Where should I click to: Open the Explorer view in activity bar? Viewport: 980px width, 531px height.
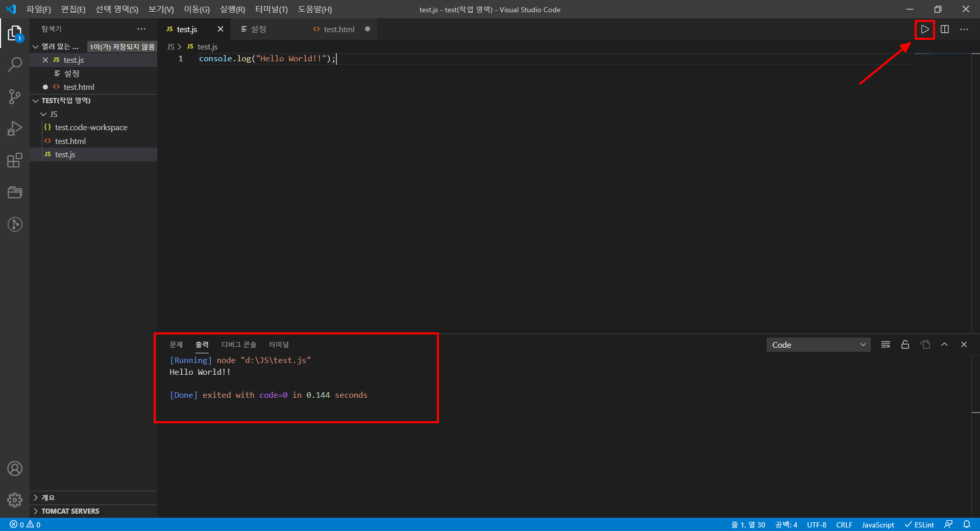pyautogui.click(x=15, y=33)
